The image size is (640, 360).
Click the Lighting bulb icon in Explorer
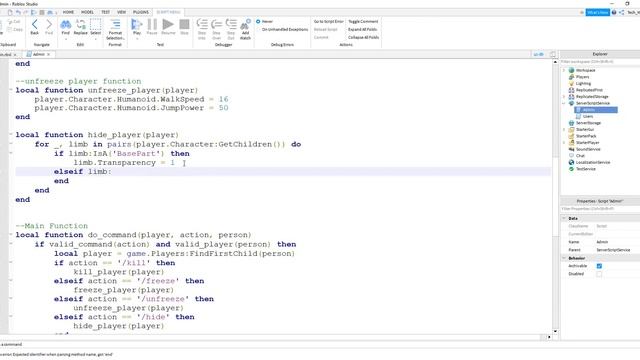tap(571, 83)
